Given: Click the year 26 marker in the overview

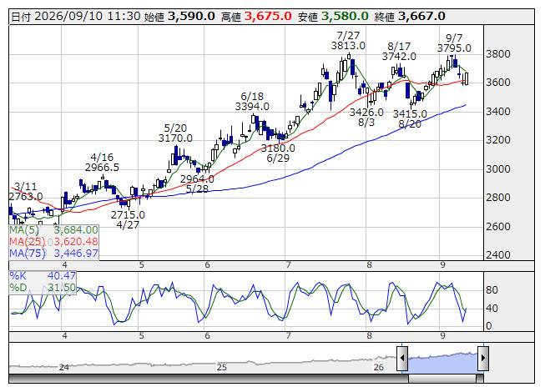Looking at the screenshot, I should coord(379,367).
